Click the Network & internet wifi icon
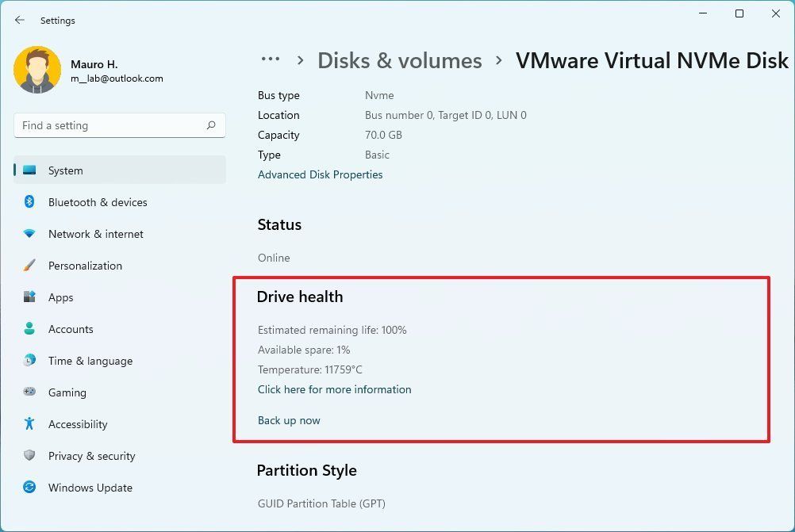Viewport: 795px width, 532px height. [29, 234]
